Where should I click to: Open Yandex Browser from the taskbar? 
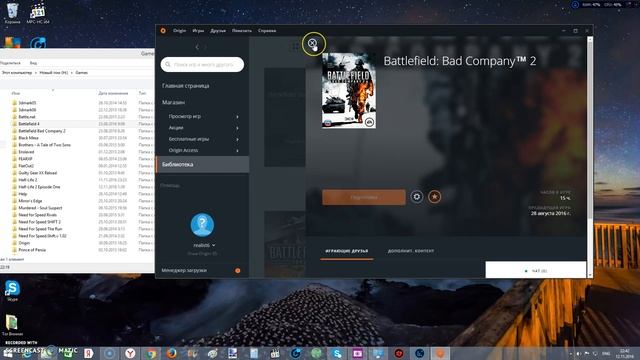tap(130, 353)
